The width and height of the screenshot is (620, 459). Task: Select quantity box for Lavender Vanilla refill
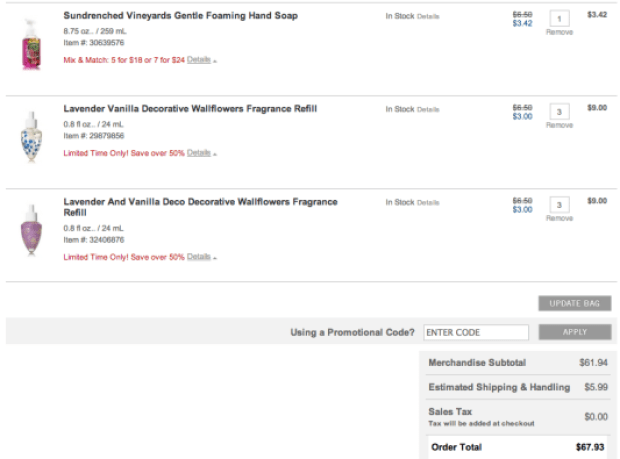click(560, 111)
